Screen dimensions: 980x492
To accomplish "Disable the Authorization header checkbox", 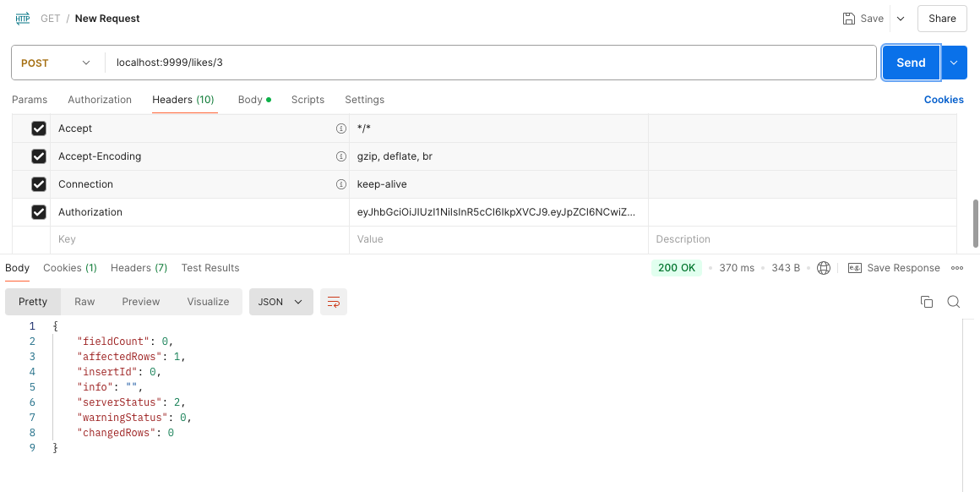I will click(x=39, y=212).
